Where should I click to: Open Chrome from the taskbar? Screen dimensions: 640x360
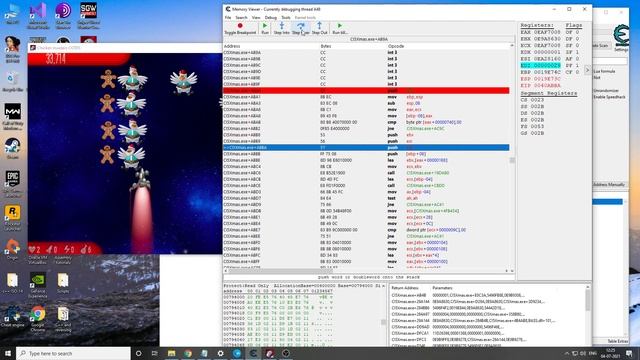188,353
